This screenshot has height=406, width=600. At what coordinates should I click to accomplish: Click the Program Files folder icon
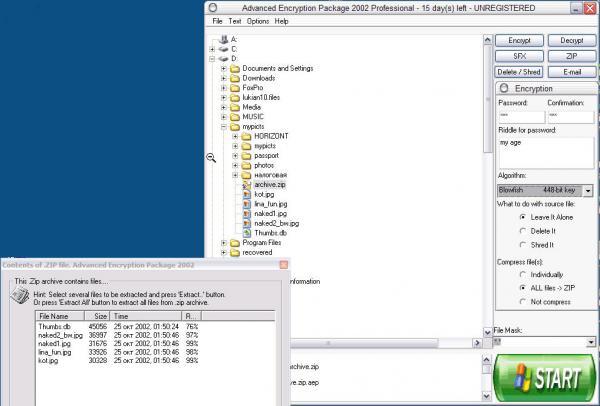pos(235,243)
